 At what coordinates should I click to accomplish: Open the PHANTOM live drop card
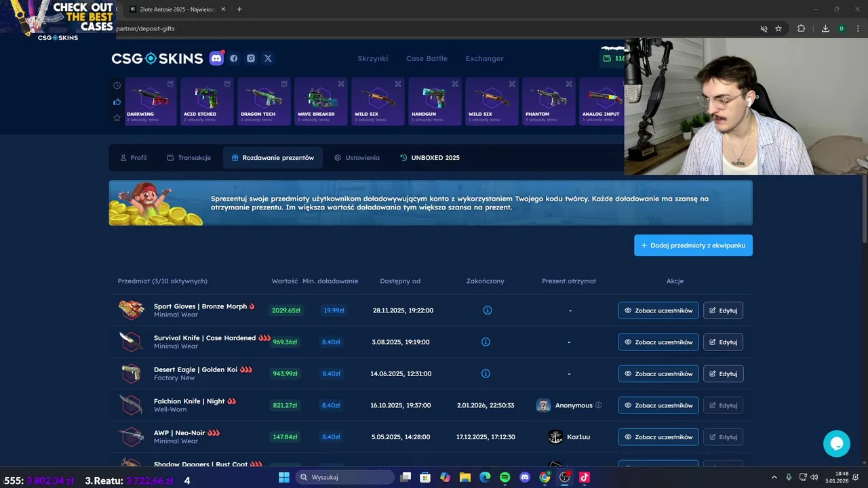pos(549,102)
